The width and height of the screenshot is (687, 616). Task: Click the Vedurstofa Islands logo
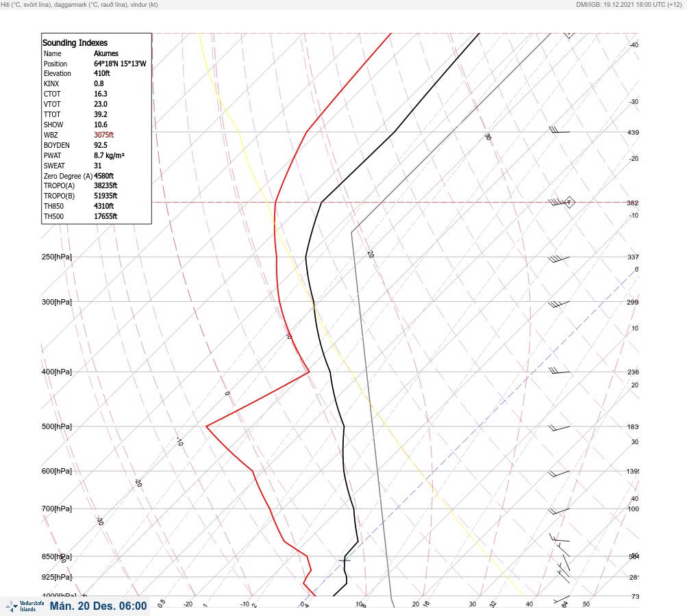(25, 606)
